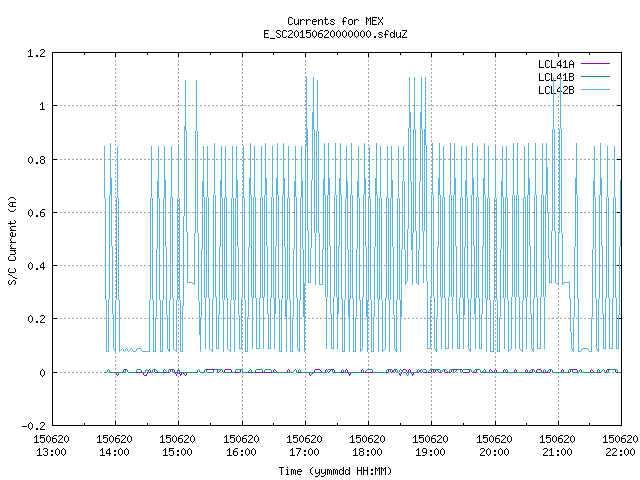Click the 16:00 time axis label

coord(241,452)
